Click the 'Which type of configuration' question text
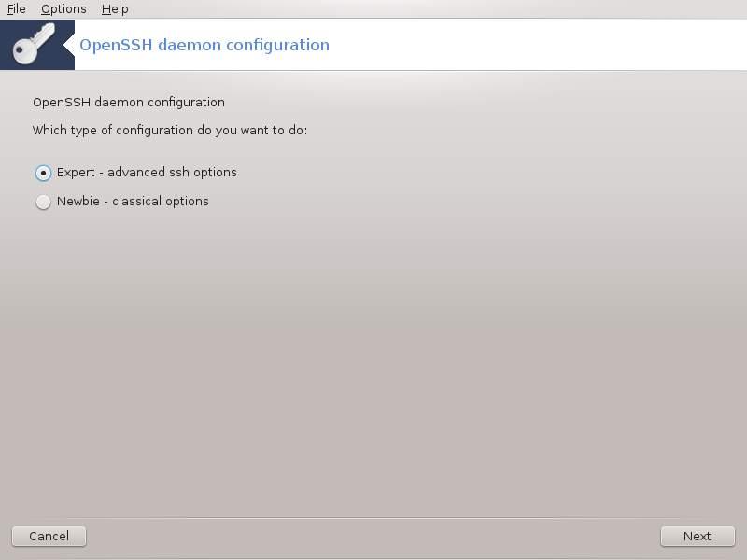The width and height of the screenshot is (747, 560). coord(170,131)
